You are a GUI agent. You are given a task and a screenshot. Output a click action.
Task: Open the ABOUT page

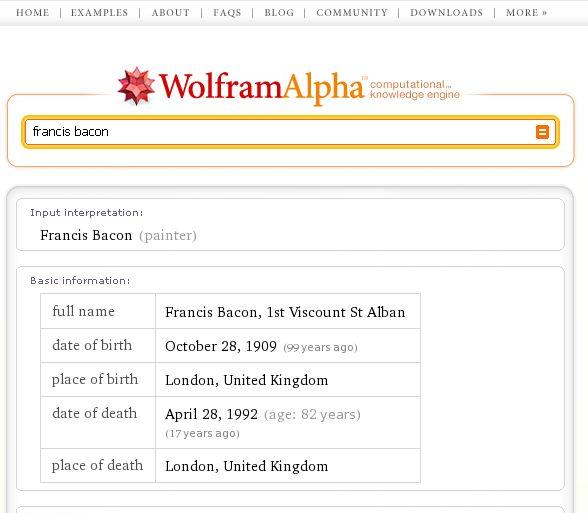point(171,13)
